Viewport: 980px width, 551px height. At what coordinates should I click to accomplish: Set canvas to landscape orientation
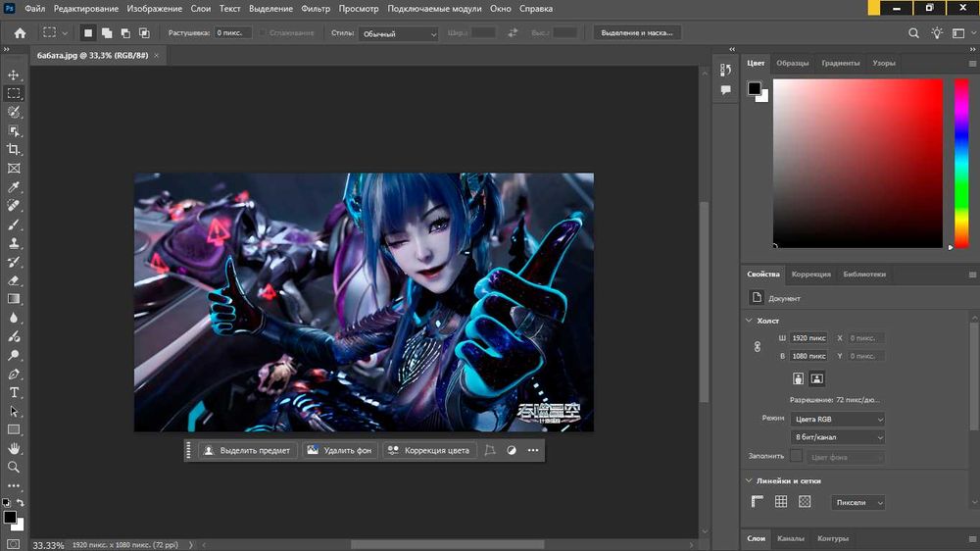(817, 378)
